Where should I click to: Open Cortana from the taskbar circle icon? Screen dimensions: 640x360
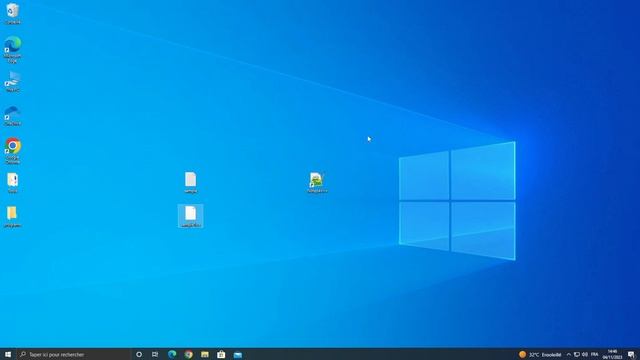(x=139, y=354)
